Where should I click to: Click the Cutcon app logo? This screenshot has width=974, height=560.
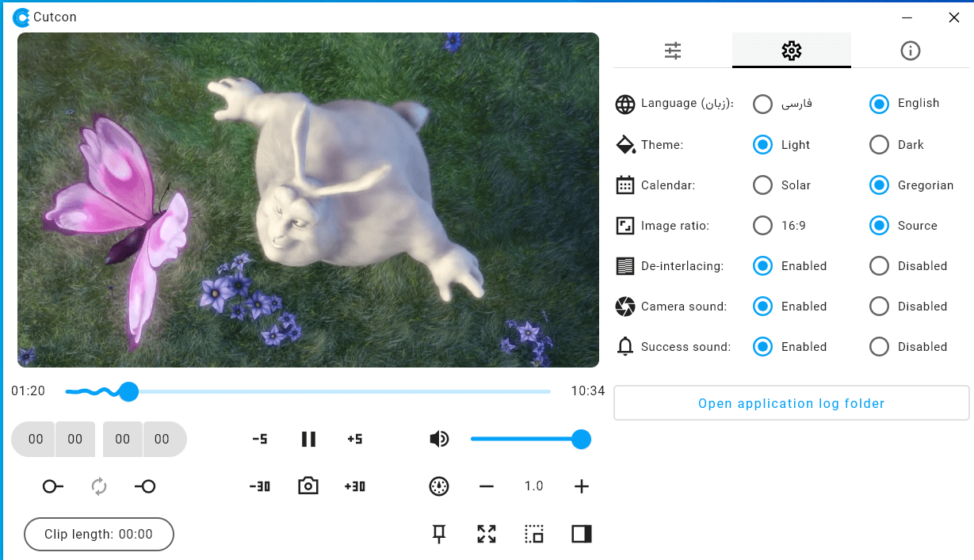pos(21,17)
